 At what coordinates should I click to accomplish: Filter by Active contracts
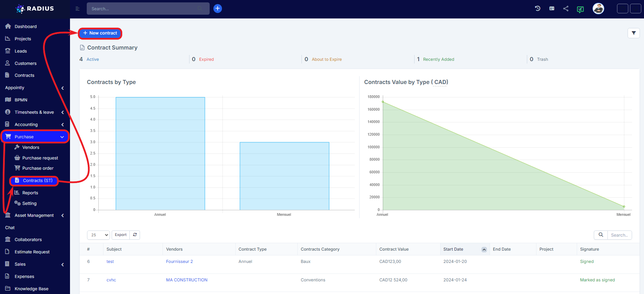(x=93, y=59)
